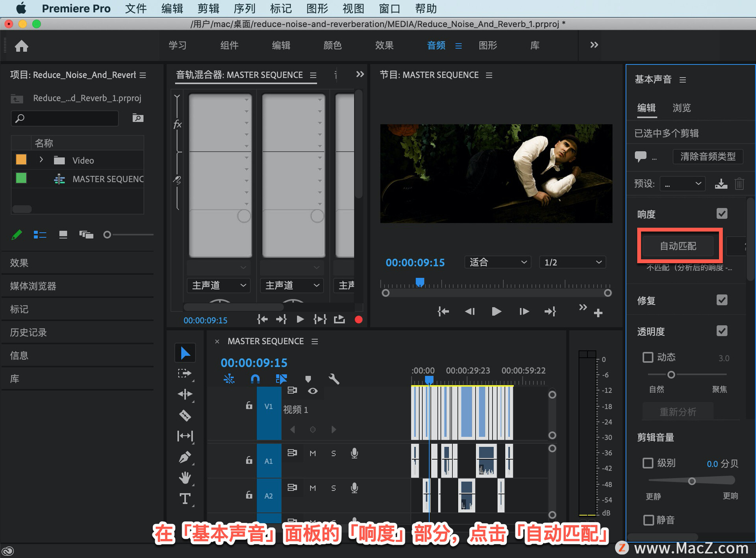Screen dimensions: 756x558
Task: Toggle linked selection icon in timeline
Action: coord(282,379)
